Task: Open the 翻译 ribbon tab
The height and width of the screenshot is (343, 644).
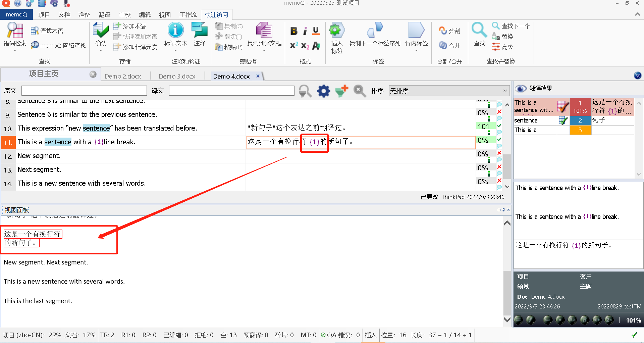Action: (x=105, y=15)
